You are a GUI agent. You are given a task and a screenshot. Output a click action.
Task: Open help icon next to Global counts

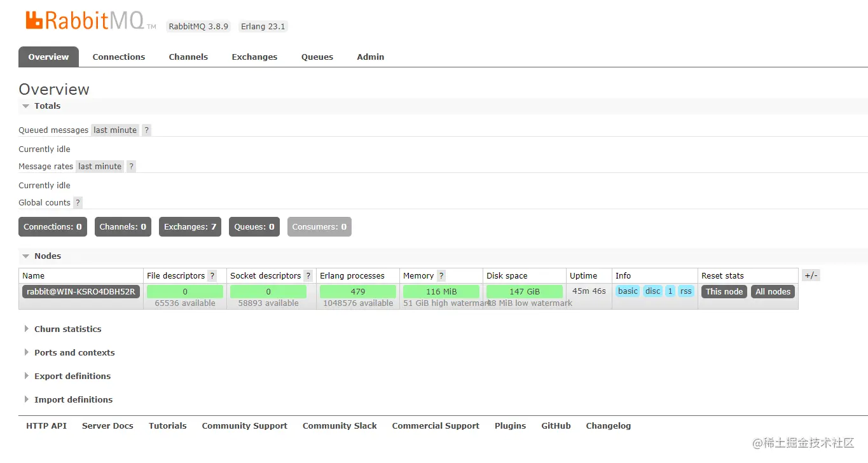click(78, 202)
